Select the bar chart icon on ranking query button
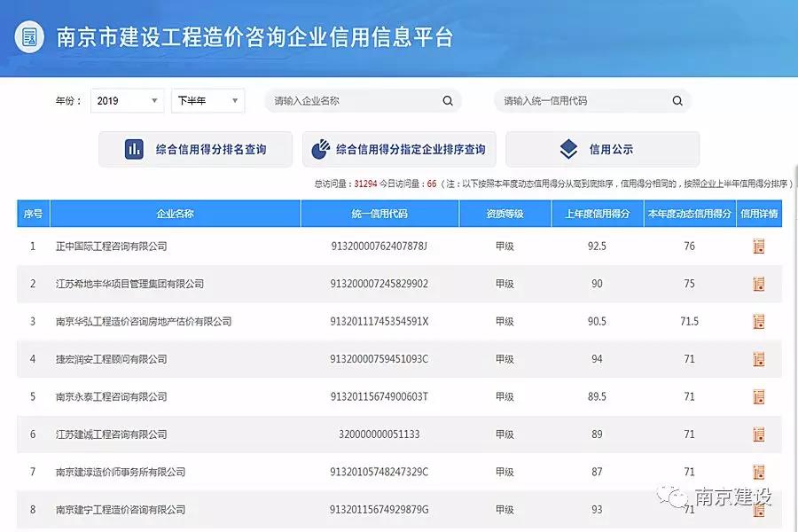The image size is (798, 532). click(133, 148)
